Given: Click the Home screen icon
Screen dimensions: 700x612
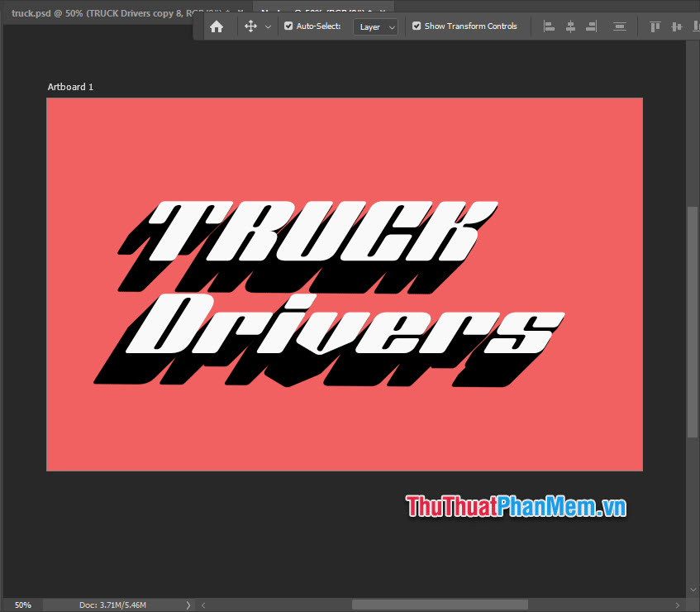Looking at the screenshot, I should [x=217, y=26].
